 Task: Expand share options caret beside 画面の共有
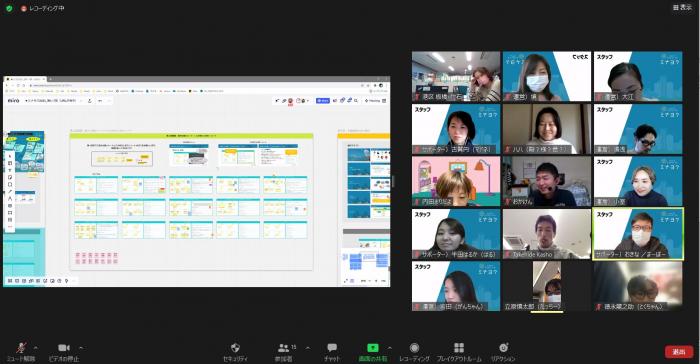pos(389,347)
